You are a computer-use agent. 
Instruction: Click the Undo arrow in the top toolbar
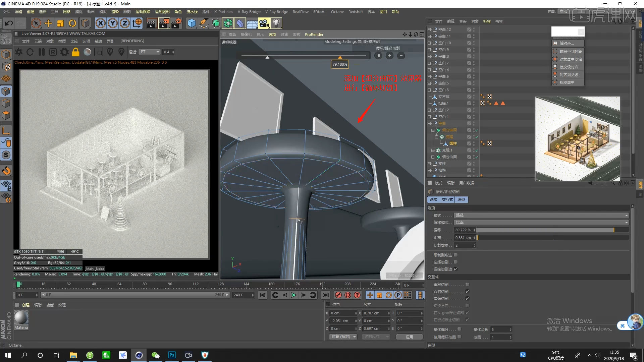9,23
